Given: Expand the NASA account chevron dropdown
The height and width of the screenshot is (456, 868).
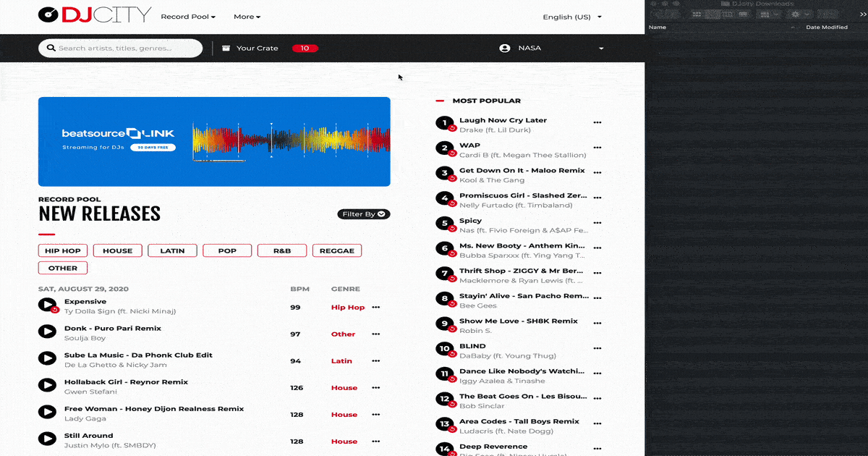Looking at the screenshot, I should 600,48.
